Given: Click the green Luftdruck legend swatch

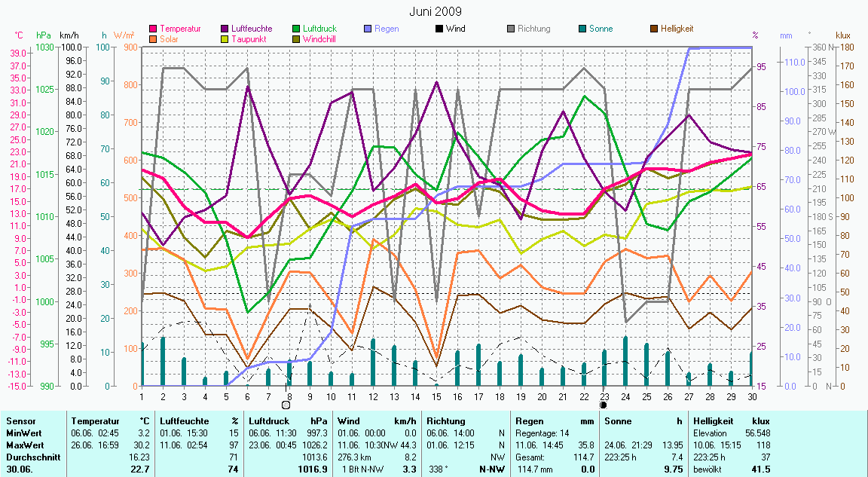Looking at the screenshot, I should pos(296,29).
